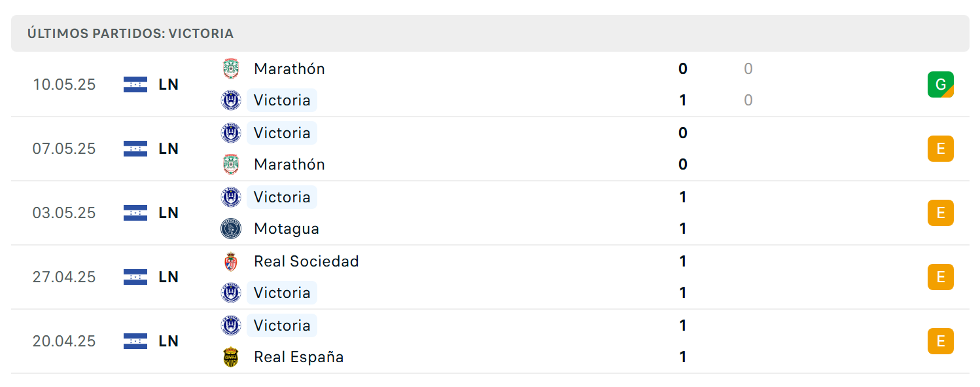
Task: Click the E draw badge for Real Sociedad match
Action: pos(941,277)
